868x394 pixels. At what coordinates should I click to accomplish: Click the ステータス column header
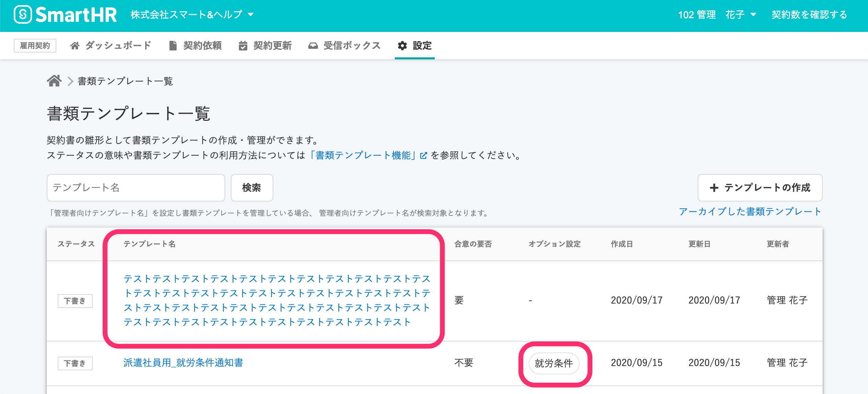coord(76,244)
